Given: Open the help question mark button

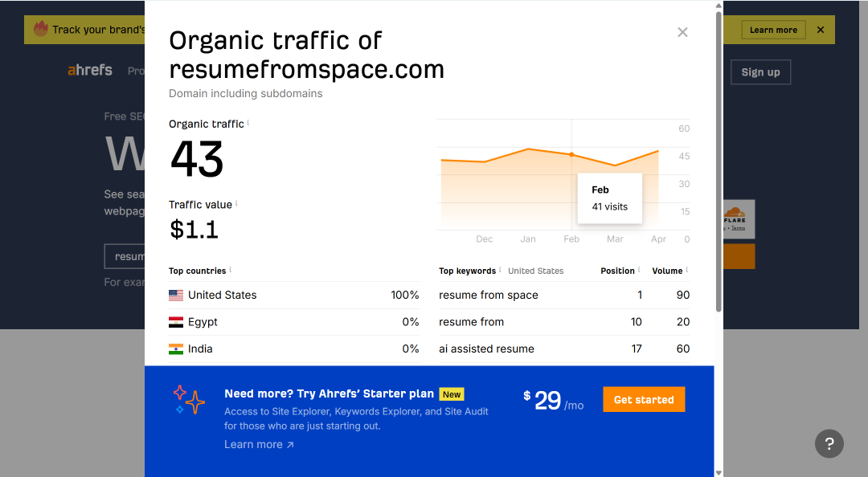Looking at the screenshot, I should coord(829,444).
